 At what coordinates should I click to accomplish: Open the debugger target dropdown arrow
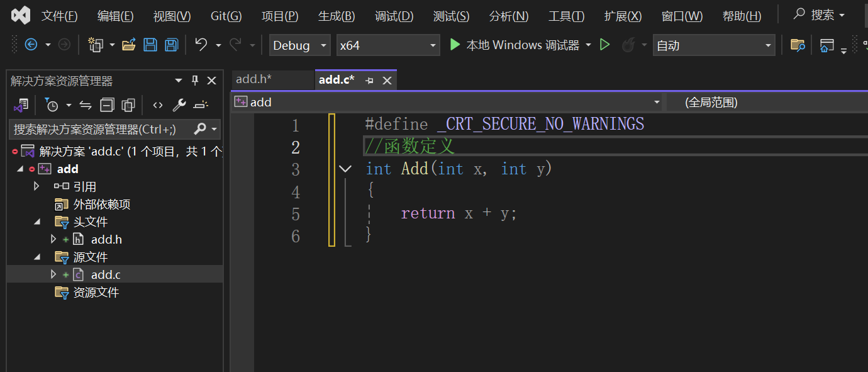point(589,45)
